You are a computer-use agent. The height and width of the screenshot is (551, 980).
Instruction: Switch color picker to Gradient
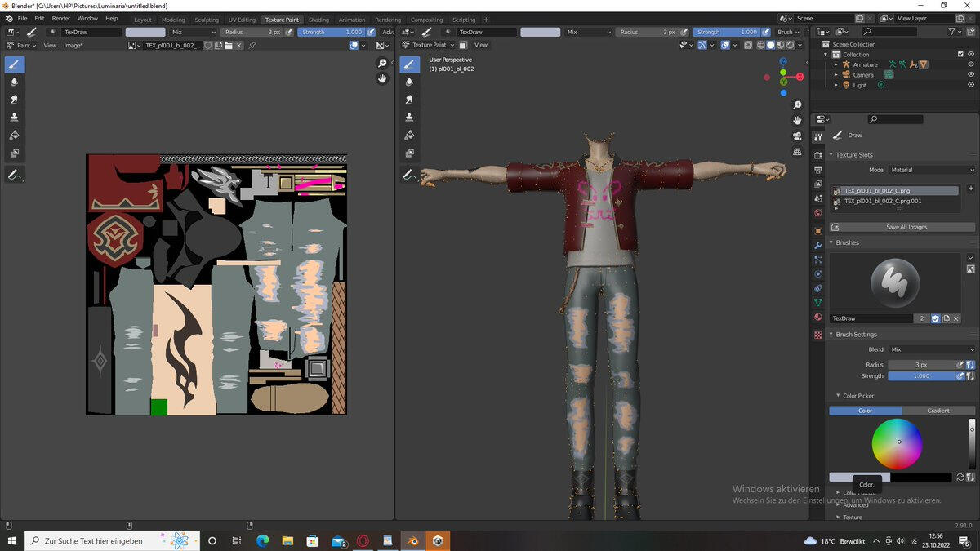938,411
